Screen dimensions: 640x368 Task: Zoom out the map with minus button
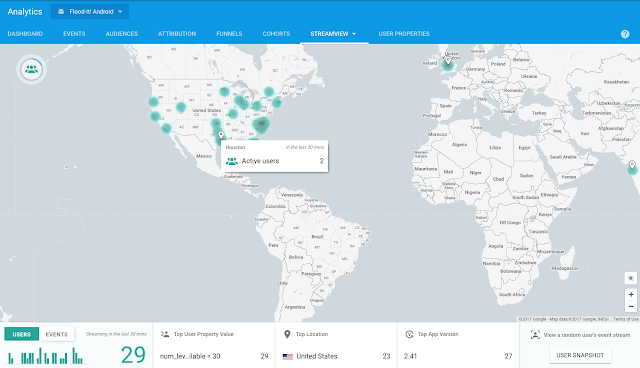tap(631, 306)
